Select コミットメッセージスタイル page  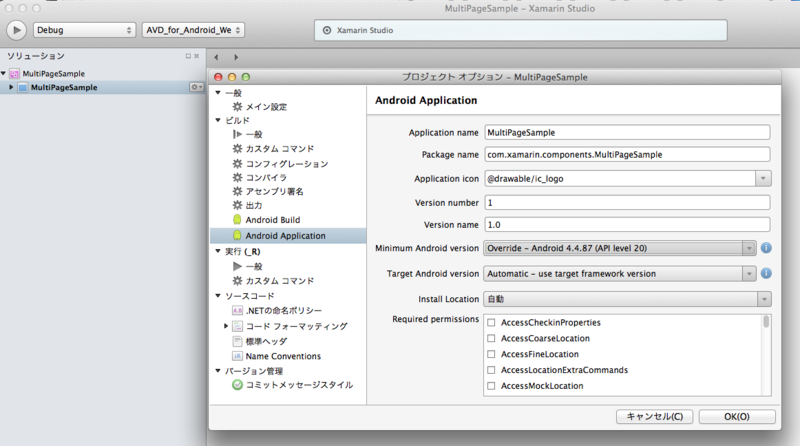pos(299,385)
